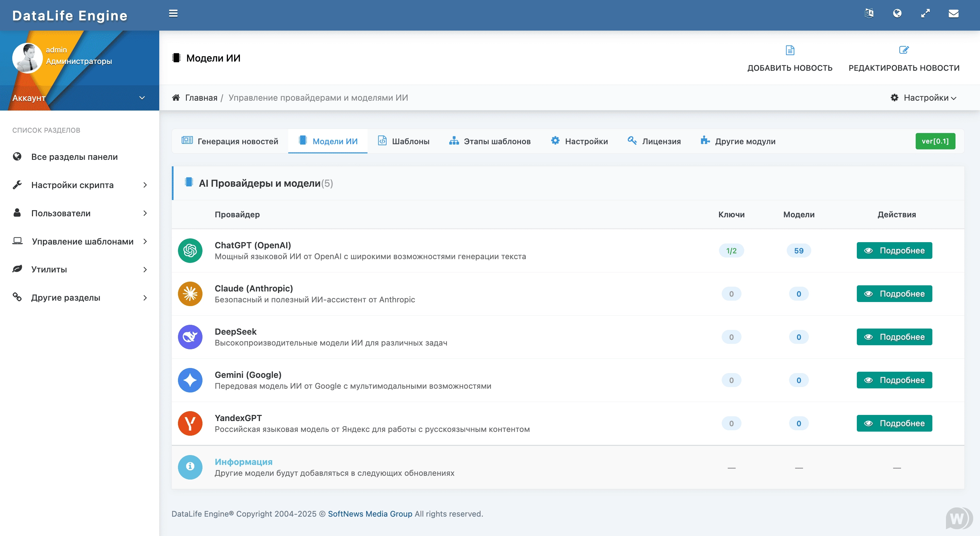Toggle fullscreen with the expand arrows icon
The height and width of the screenshot is (536, 980).
[x=925, y=14]
